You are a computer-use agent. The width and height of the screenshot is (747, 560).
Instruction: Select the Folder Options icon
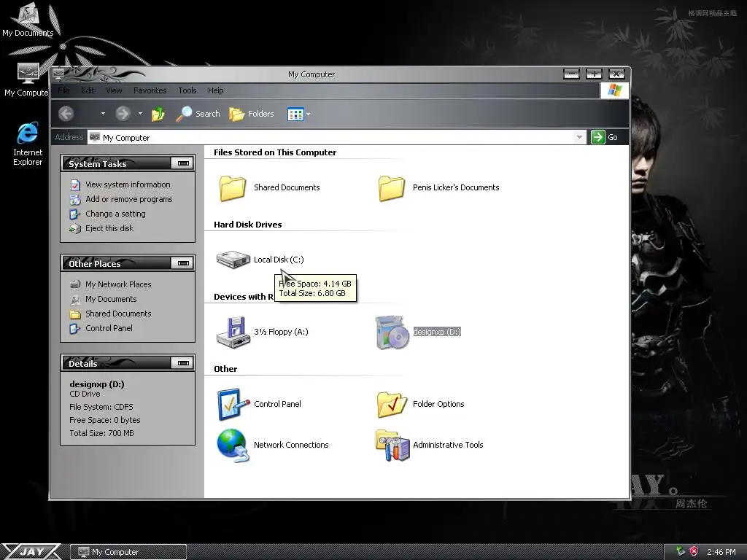click(392, 404)
